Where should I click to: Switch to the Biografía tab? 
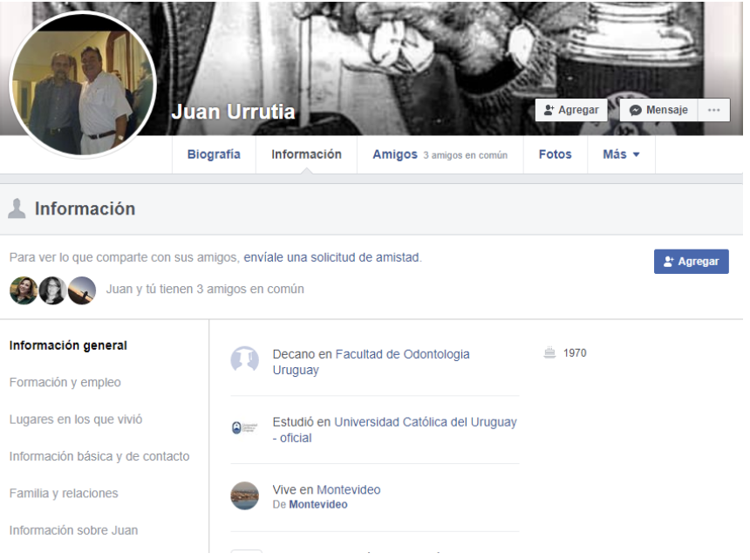point(214,154)
